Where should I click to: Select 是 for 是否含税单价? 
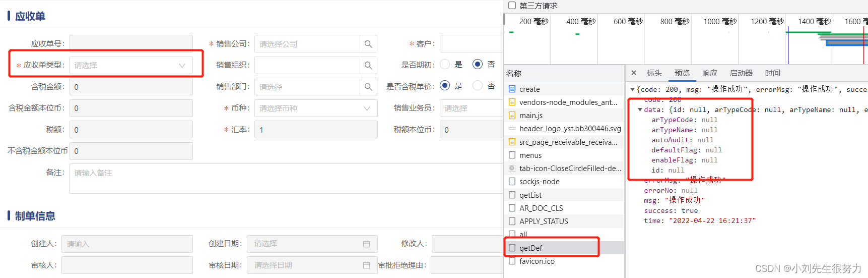[x=445, y=85]
